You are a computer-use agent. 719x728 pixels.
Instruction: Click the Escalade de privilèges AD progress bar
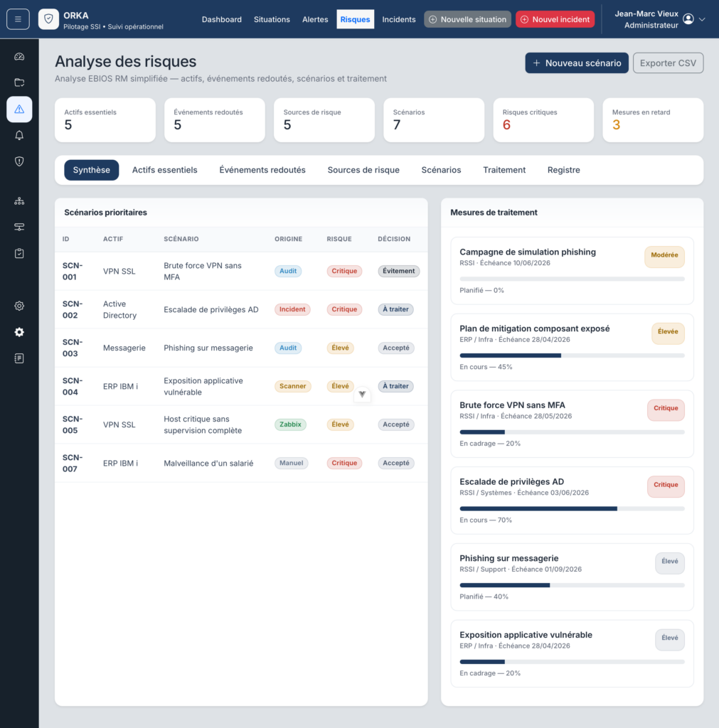(x=572, y=509)
